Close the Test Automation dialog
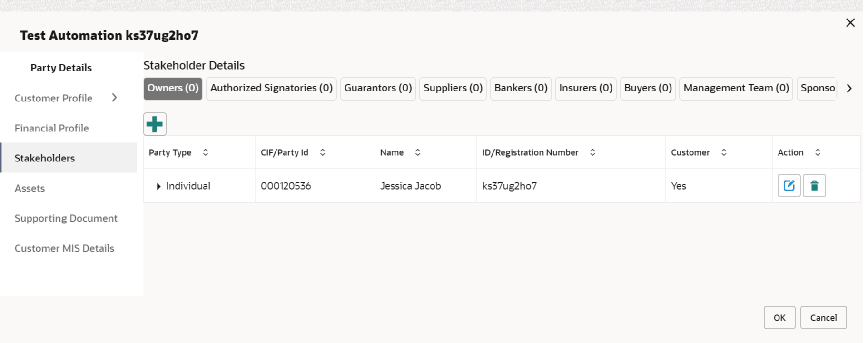Screen dimensions: 868x343 click(x=850, y=23)
